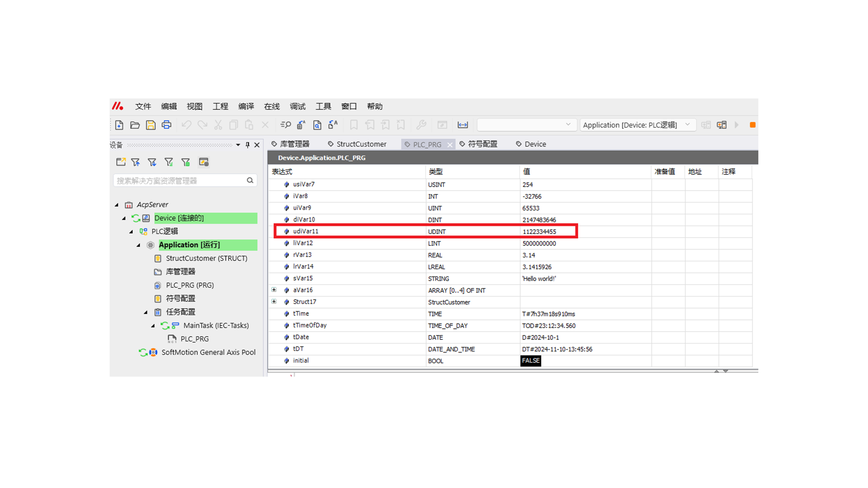Image resolution: width=868 pixels, height=488 pixels.
Task: Select 库管理器 in the device tree
Action: pos(180,272)
